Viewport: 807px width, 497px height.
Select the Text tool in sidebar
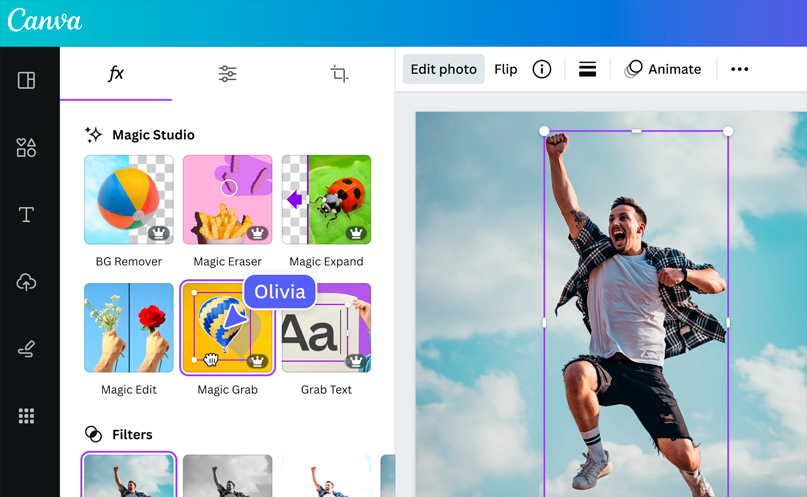(26, 215)
